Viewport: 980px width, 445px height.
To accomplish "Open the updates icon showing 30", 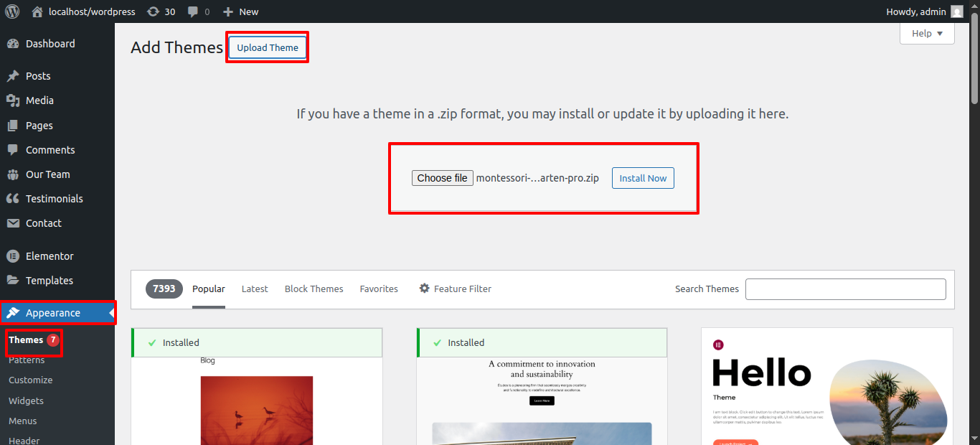I will coord(153,11).
